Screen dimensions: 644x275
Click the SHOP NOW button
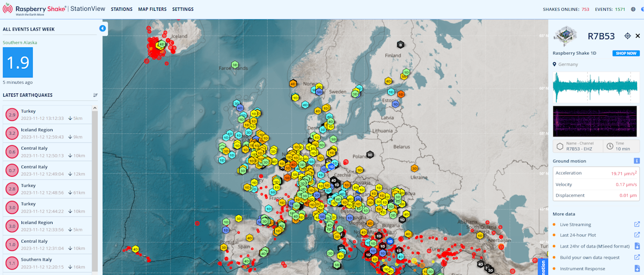[x=626, y=53]
